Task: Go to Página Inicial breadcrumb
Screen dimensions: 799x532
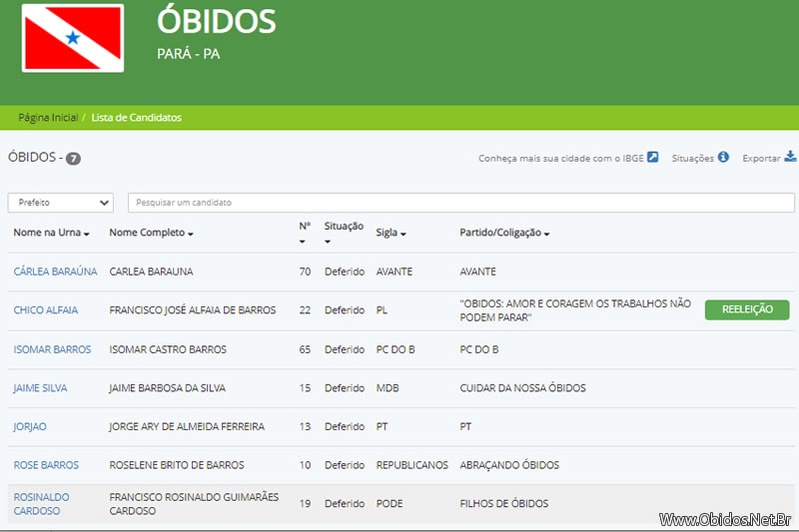Action: pyautogui.click(x=48, y=118)
